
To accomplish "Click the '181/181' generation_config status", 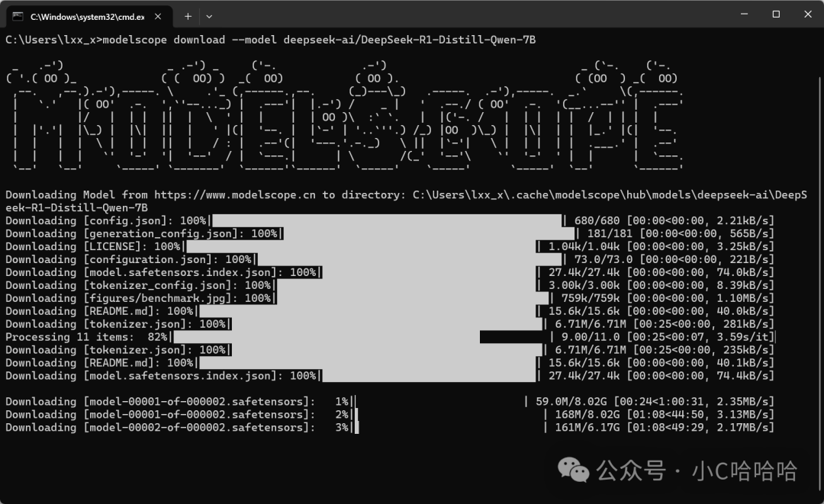I will (610, 233).
